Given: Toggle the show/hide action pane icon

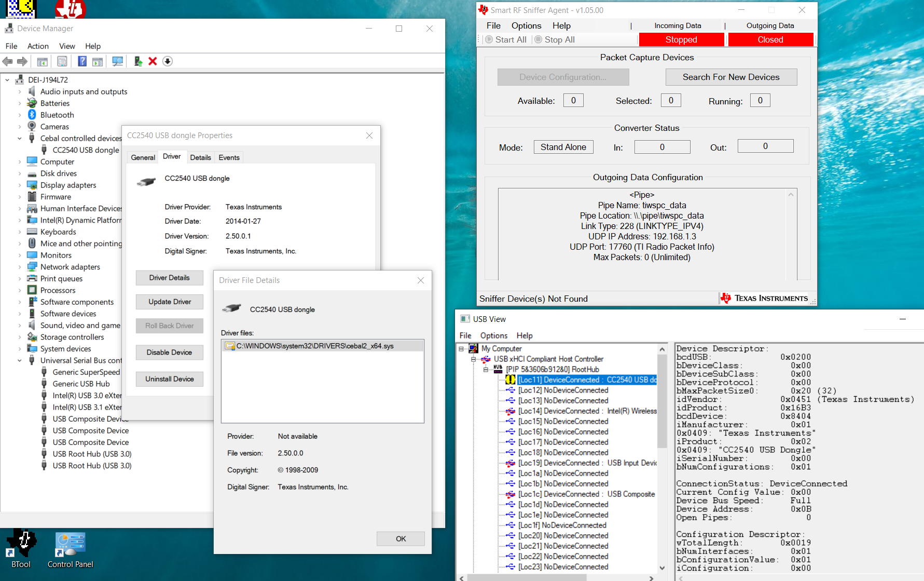Looking at the screenshot, I should click(x=98, y=61).
